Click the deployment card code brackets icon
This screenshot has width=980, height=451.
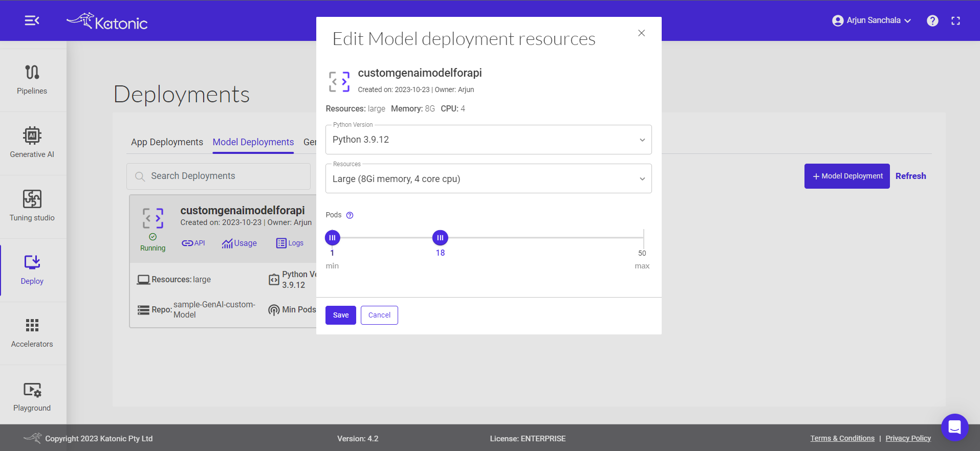(x=153, y=218)
